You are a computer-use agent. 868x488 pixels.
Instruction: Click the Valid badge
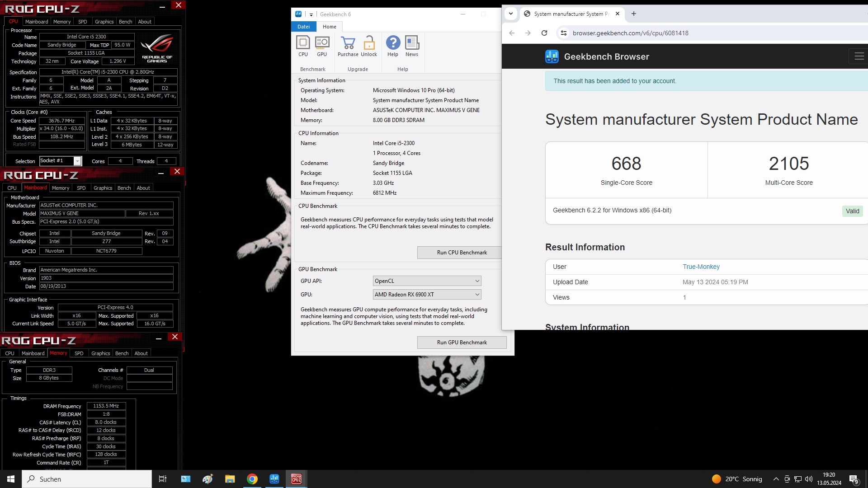pyautogui.click(x=853, y=211)
